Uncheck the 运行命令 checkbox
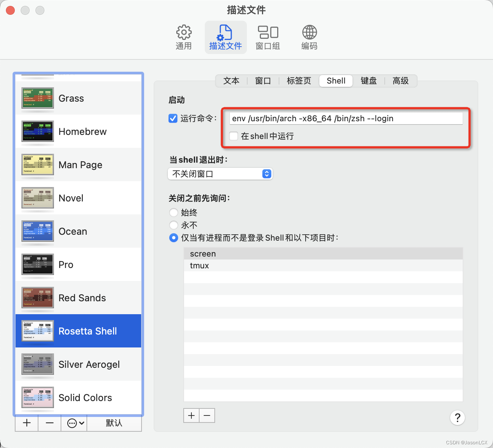493x448 pixels. [173, 118]
